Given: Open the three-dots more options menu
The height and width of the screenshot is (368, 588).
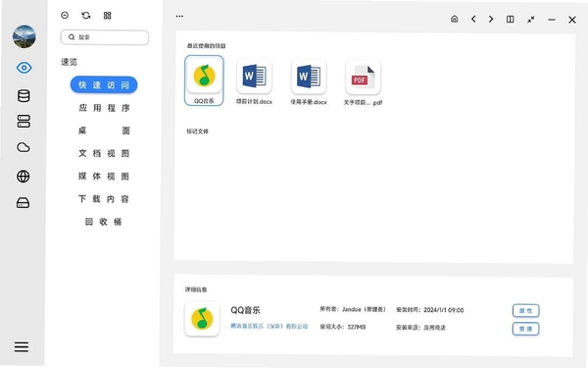Looking at the screenshot, I should point(179,16).
